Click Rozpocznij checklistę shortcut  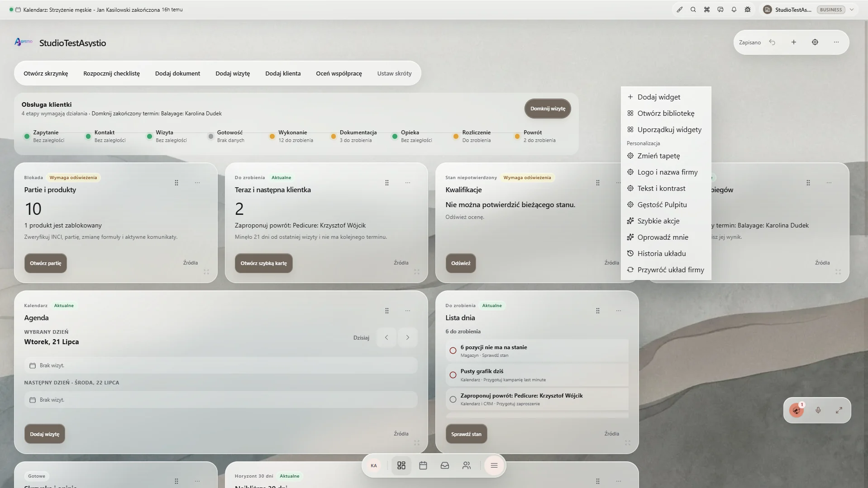[111, 73]
